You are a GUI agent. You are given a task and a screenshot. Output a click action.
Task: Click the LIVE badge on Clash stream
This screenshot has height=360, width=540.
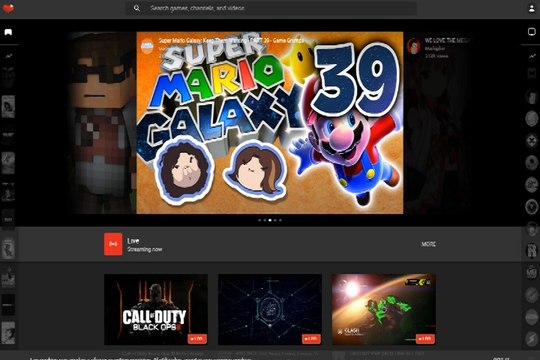point(425,339)
